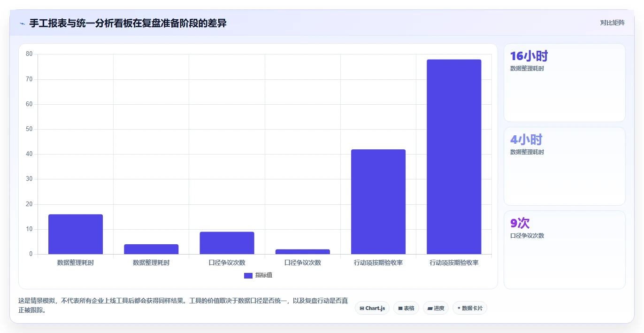The image size is (644, 333).
Task: Select the 数据整理耗时 bar at value 16
Action: pyautogui.click(x=76, y=234)
